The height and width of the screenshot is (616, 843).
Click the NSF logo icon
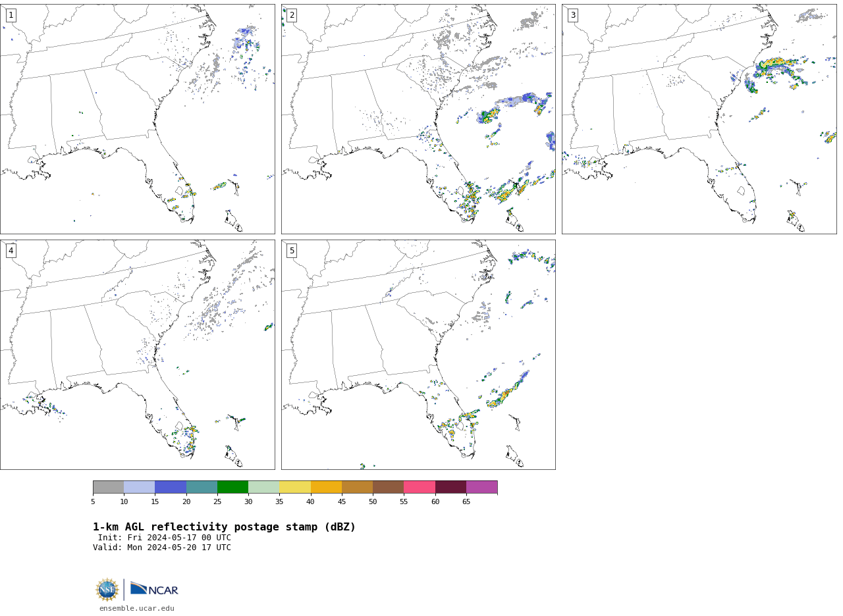[107, 590]
